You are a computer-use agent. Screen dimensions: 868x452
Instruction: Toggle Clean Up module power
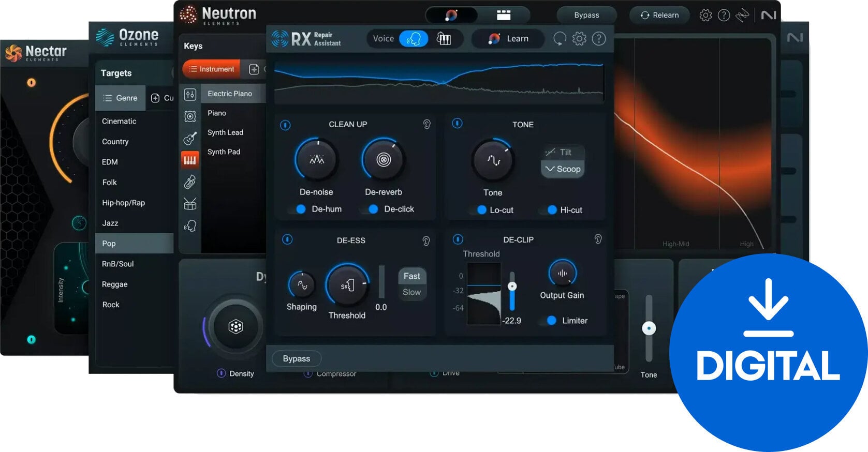point(285,125)
